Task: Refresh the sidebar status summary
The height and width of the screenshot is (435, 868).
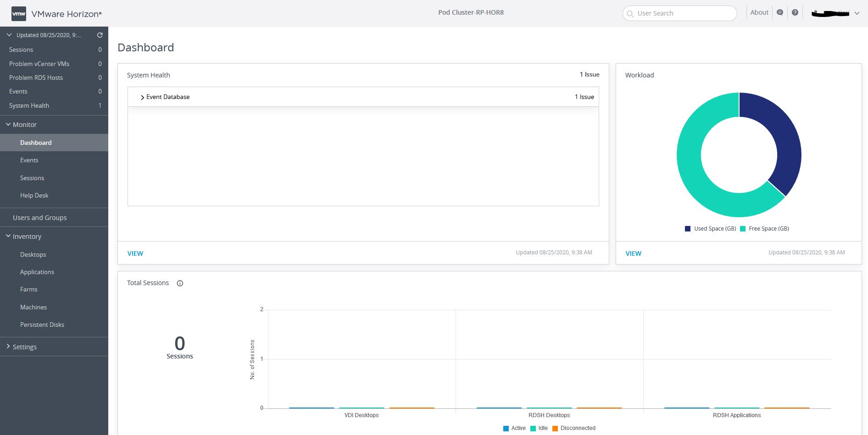Action: point(100,35)
